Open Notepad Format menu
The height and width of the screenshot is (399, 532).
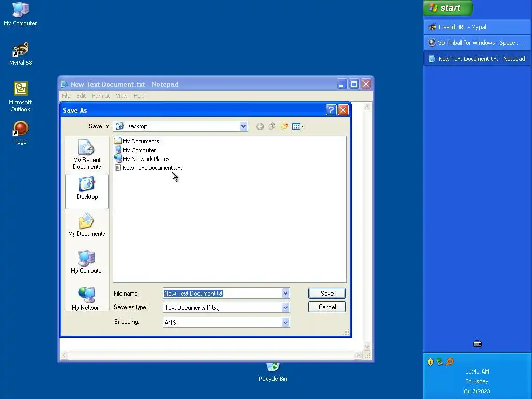tap(101, 96)
